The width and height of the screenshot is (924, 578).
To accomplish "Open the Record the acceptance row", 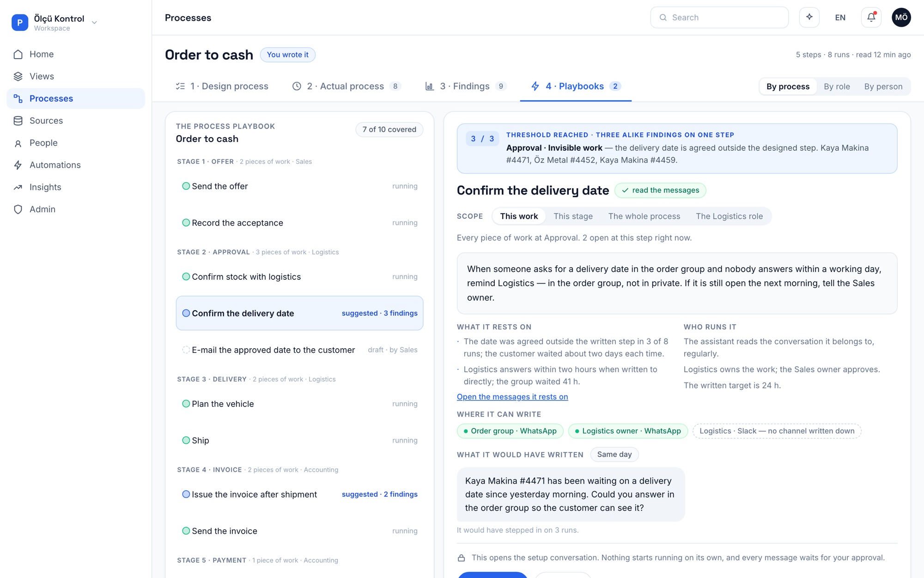I will tap(299, 223).
